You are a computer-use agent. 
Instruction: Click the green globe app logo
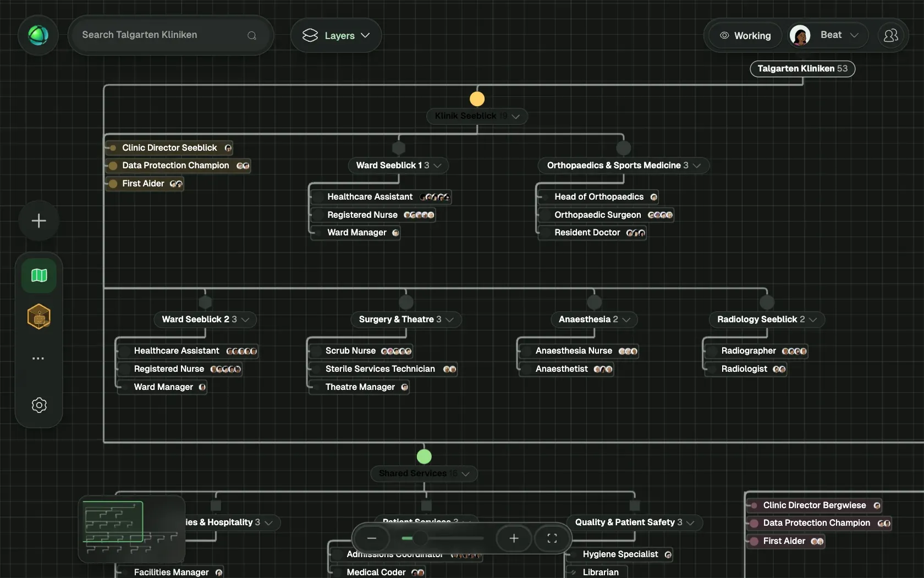tap(38, 35)
